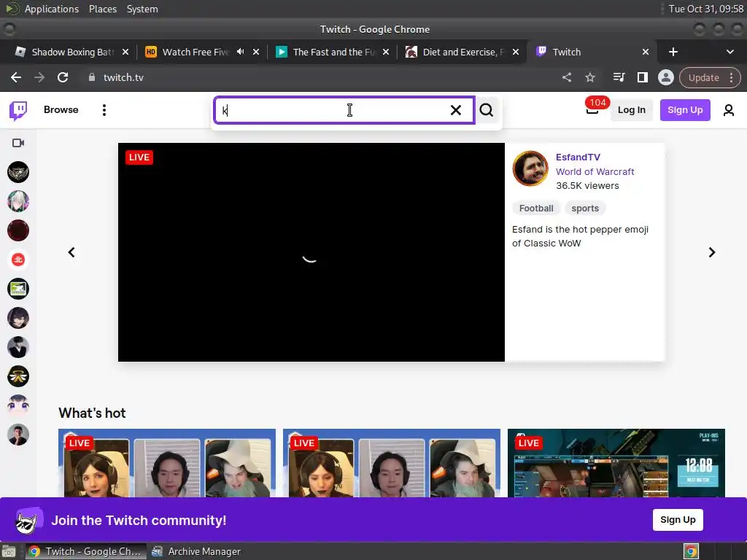The width and height of the screenshot is (747, 560).
Task: Mute the Watch Free Five tab audio
Action: [241, 52]
